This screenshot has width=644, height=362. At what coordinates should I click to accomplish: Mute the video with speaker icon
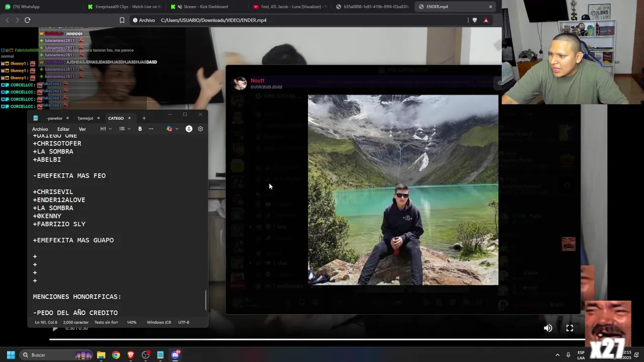548,328
